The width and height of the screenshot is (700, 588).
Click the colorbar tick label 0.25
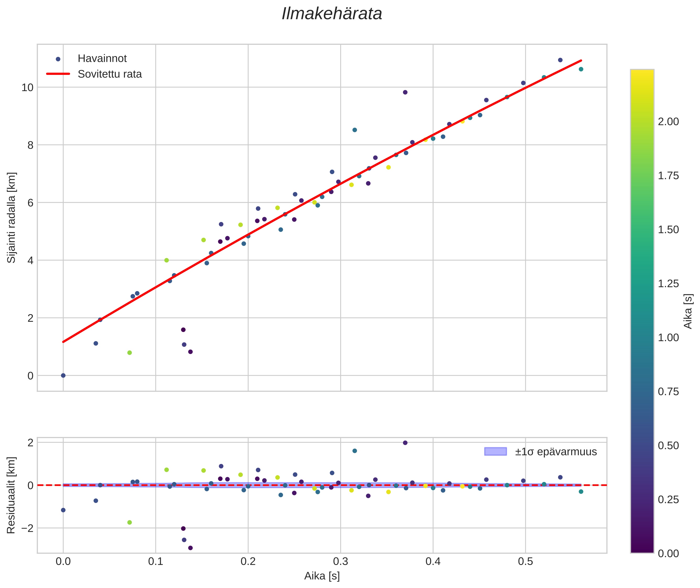click(x=668, y=500)
